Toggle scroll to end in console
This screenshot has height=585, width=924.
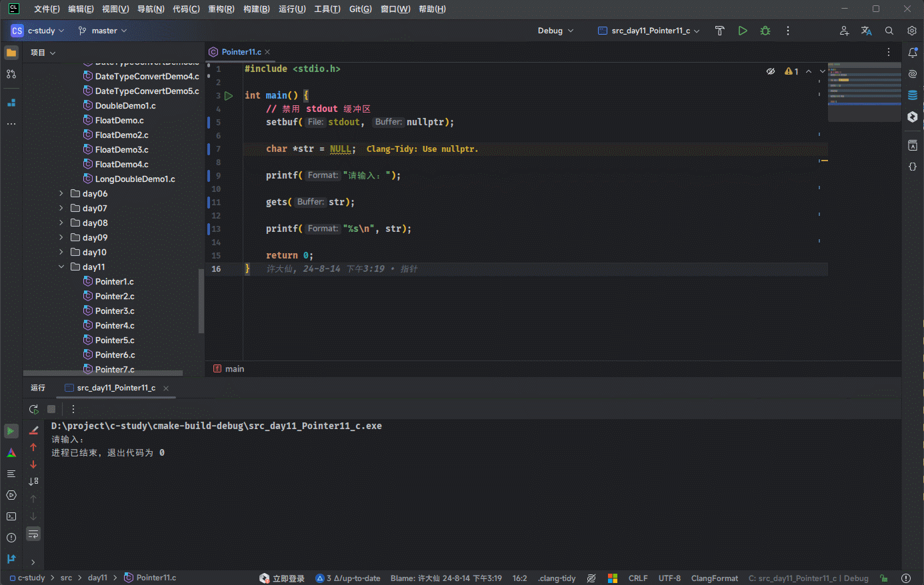point(33,481)
